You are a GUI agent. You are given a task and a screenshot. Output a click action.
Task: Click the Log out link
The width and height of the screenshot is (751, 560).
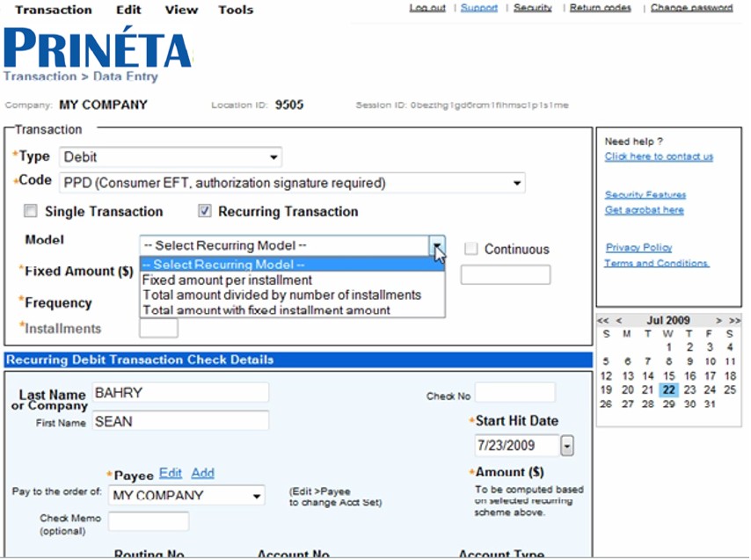pos(427,8)
